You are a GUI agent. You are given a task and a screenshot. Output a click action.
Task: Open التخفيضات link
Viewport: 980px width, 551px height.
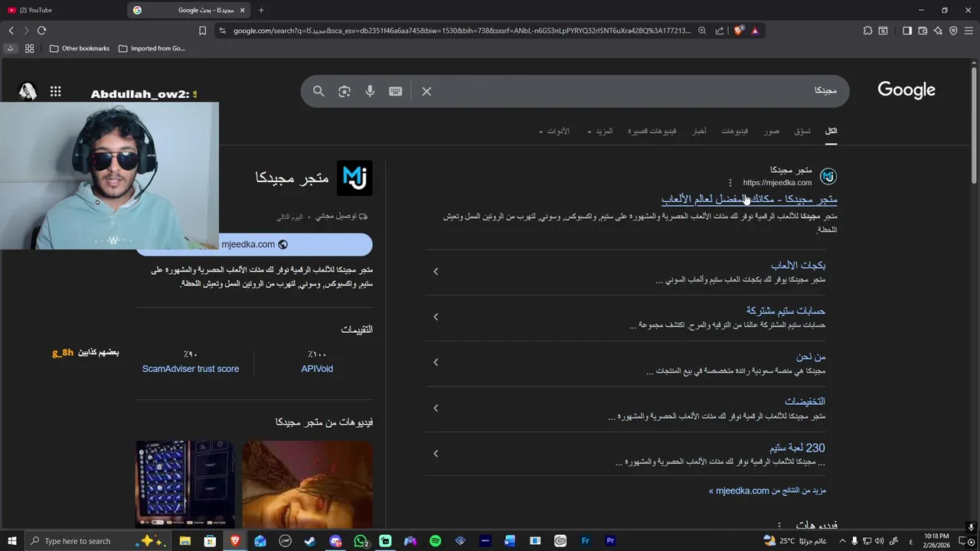point(805,402)
